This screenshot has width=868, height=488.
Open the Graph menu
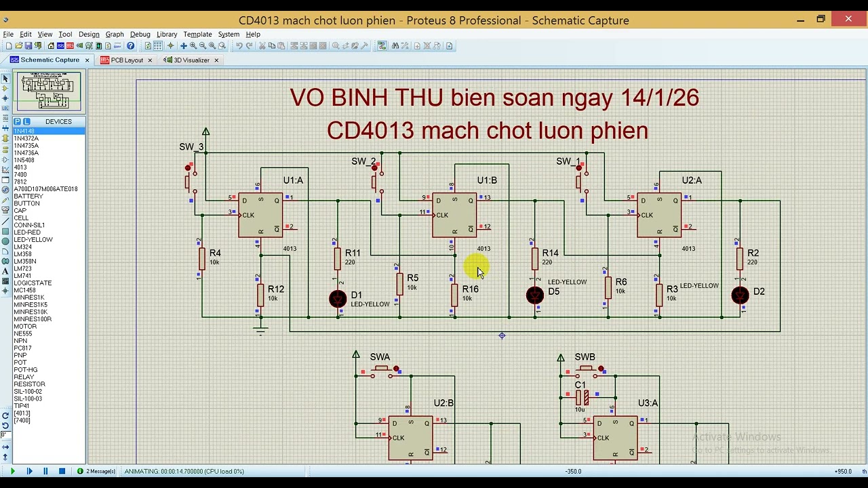(115, 34)
